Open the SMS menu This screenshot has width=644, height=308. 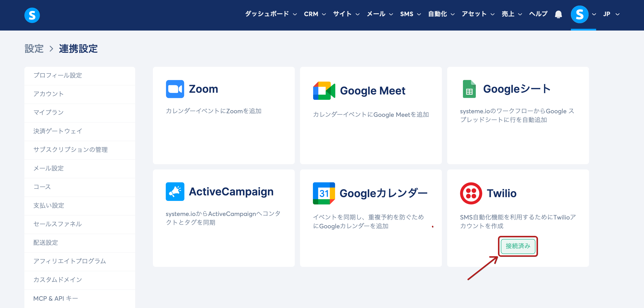tap(406, 14)
